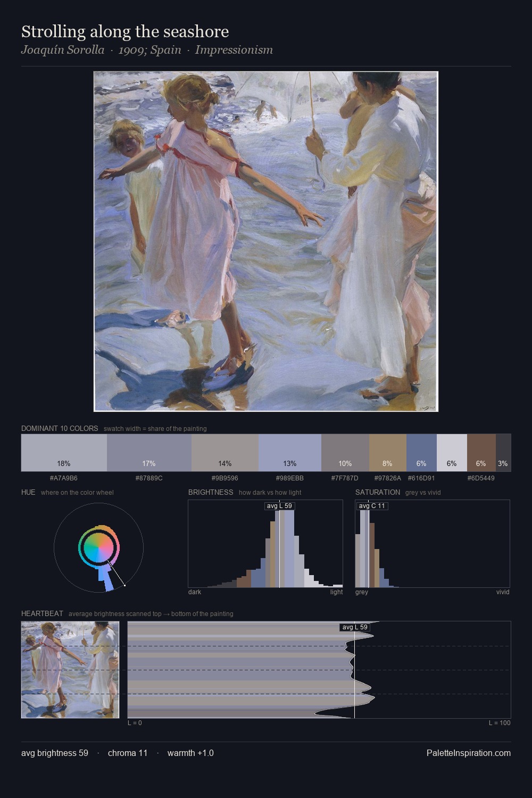Click the SATURATION section heading
This screenshot has width=532, height=798.
click(378, 492)
